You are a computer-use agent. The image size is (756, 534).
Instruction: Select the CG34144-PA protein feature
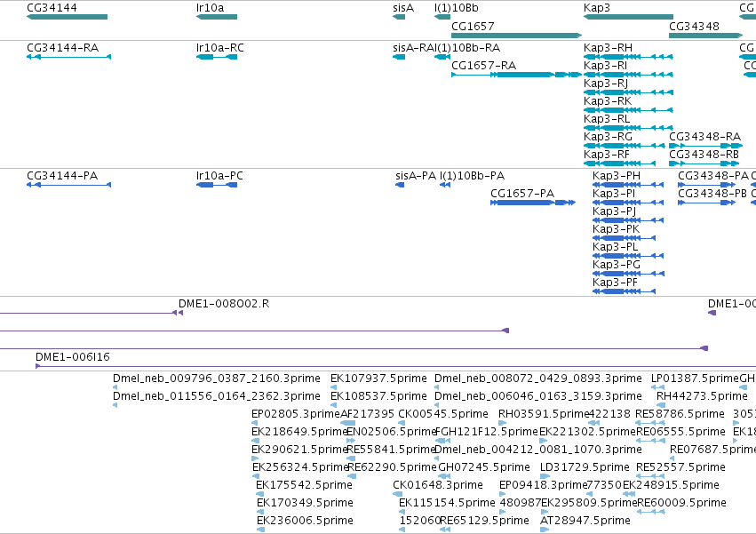click(69, 185)
